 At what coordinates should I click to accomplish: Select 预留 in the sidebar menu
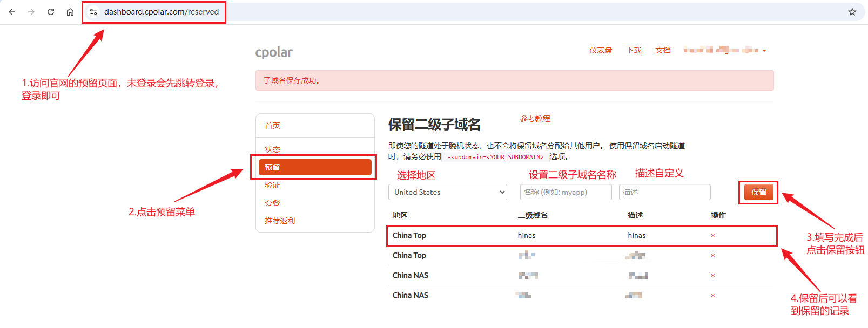(315, 167)
